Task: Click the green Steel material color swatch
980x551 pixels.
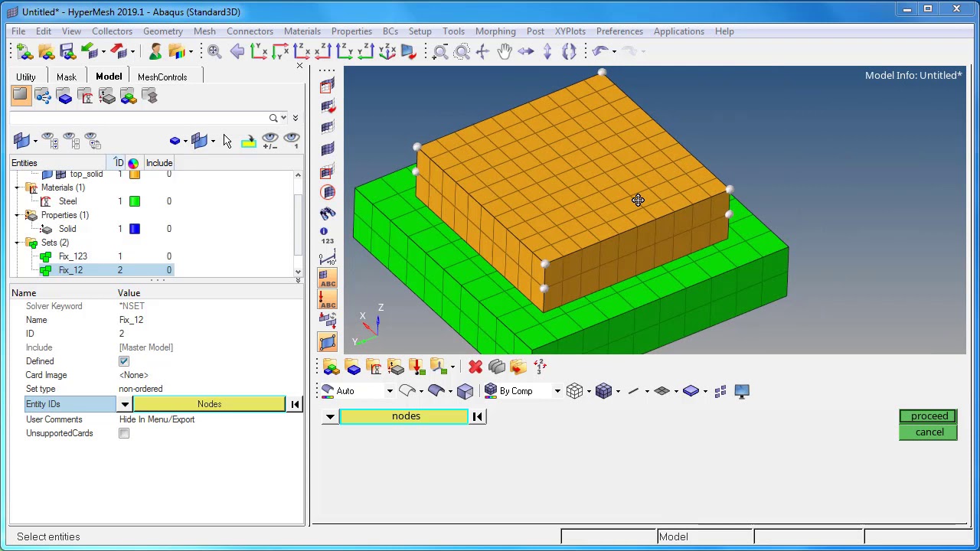Action: click(x=135, y=201)
